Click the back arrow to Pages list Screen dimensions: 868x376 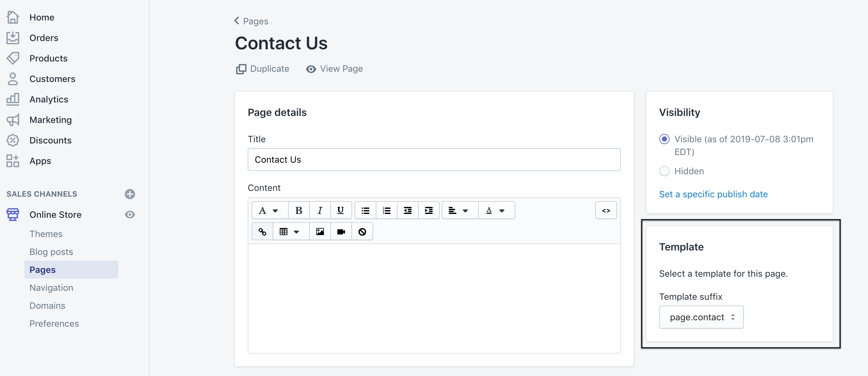pyautogui.click(x=237, y=21)
